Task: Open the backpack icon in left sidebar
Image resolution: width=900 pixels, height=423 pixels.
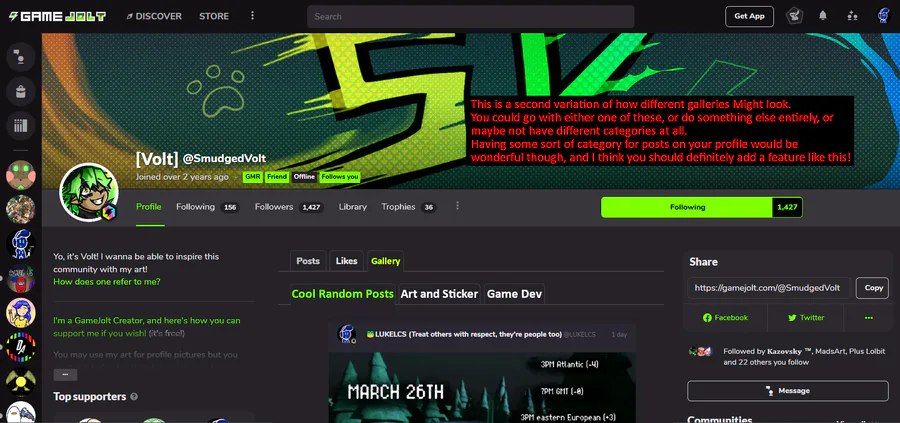Action: [x=21, y=91]
